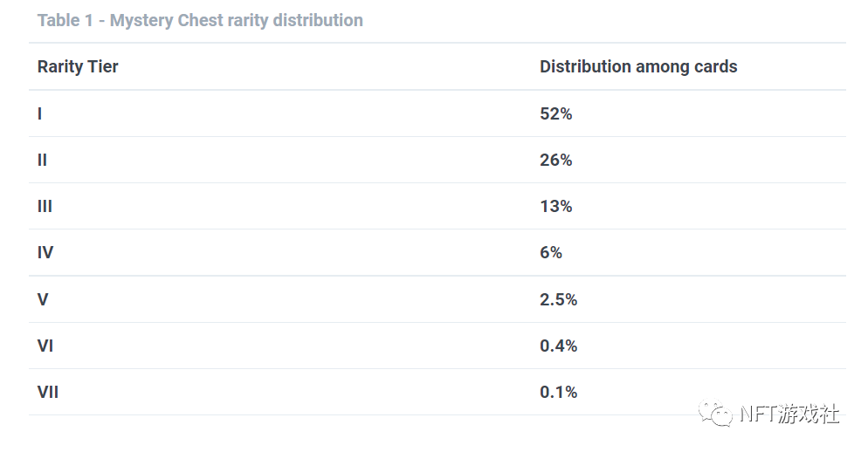Image resolution: width=868 pixels, height=452 pixels.
Task: Click the 6% distribution value
Action: tap(551, 253)
